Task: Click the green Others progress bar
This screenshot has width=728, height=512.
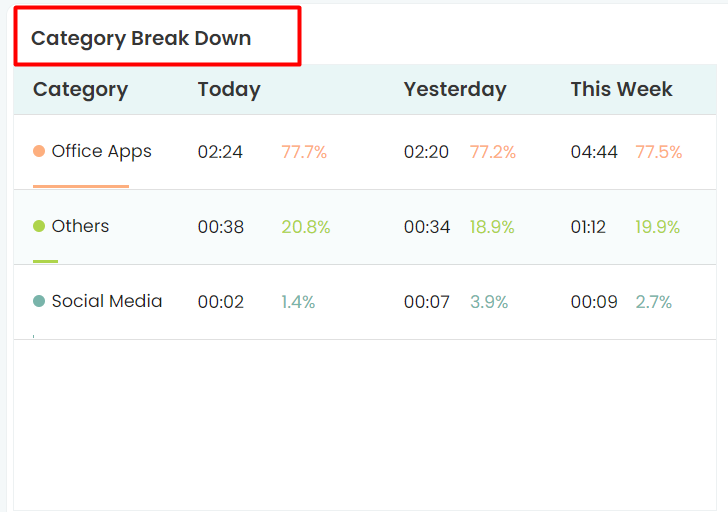Action: coord(45,261)
